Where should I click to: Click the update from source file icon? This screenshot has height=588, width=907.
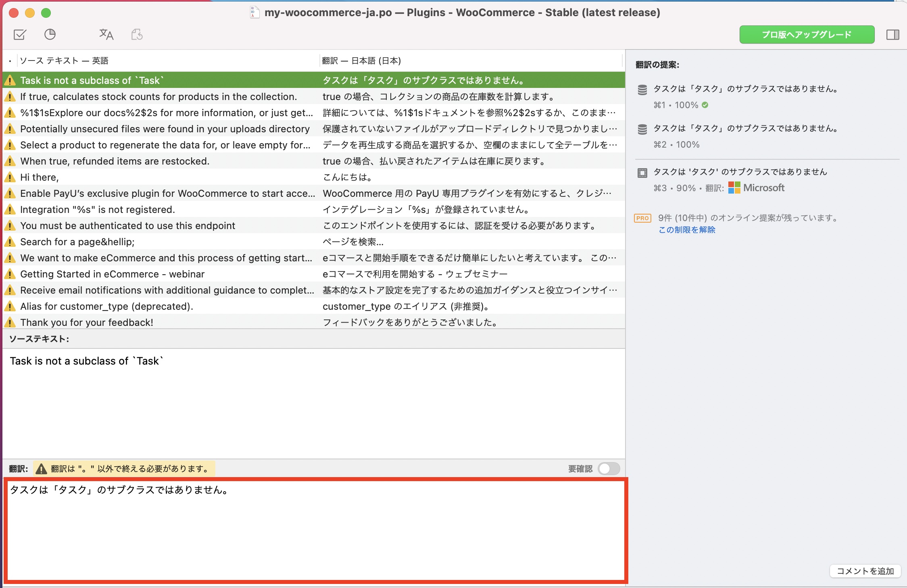[137, 35]
